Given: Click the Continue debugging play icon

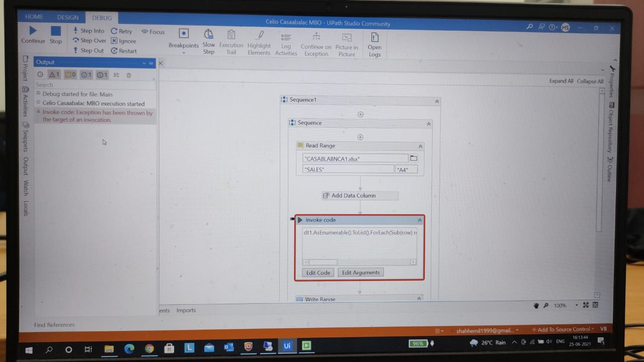Looking at the screenshot, I should coord(33,31).
